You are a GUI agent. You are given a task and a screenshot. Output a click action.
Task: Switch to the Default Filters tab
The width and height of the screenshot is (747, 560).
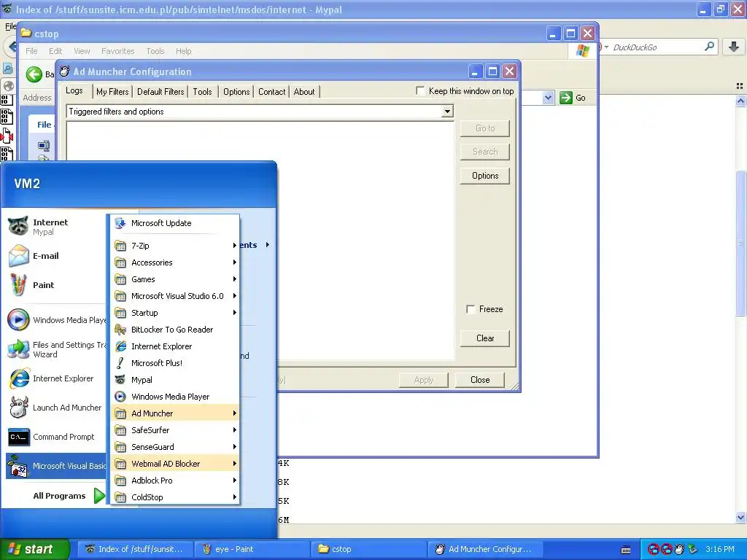160,91
